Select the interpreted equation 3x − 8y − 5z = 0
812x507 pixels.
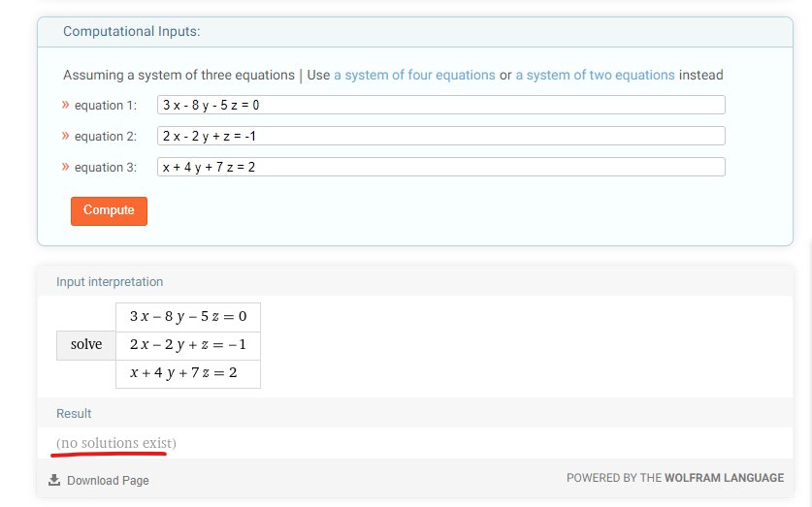(188, 317)
